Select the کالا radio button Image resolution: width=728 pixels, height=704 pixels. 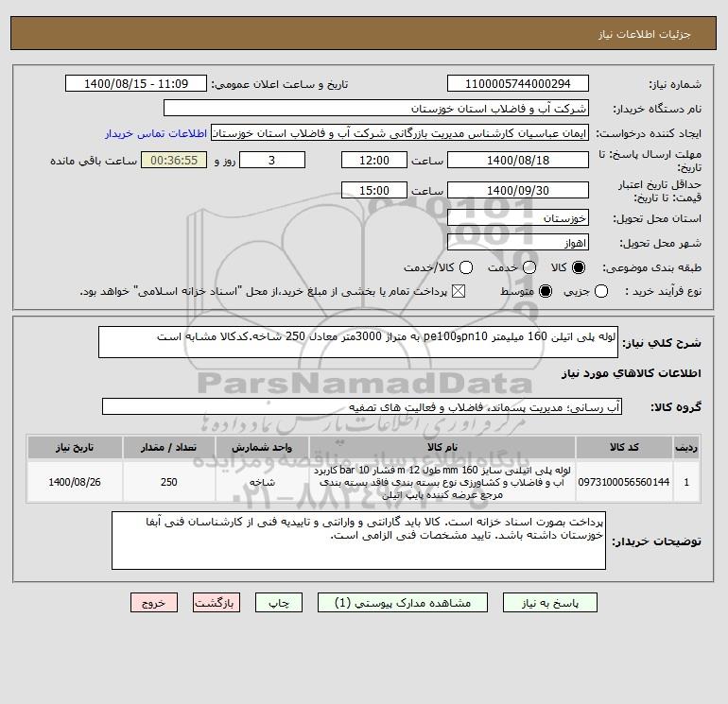(x=579, y=267)
